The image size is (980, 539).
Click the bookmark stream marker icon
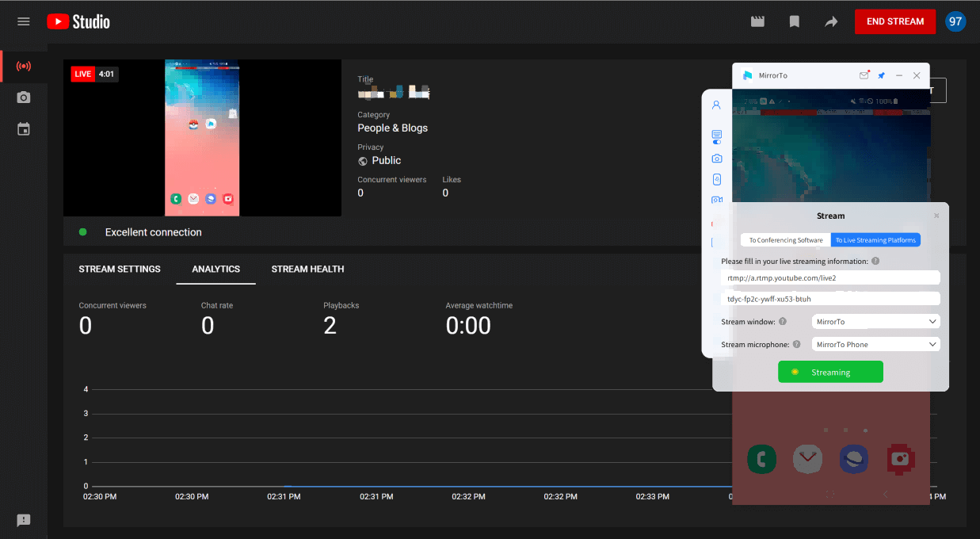pyautogui.click(x=795, y=21)
